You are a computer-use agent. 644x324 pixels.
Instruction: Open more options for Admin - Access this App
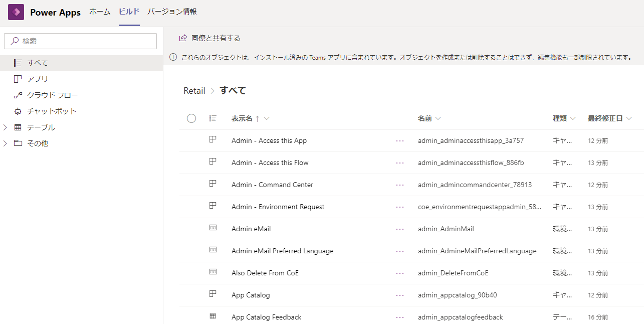coord(399,141)
